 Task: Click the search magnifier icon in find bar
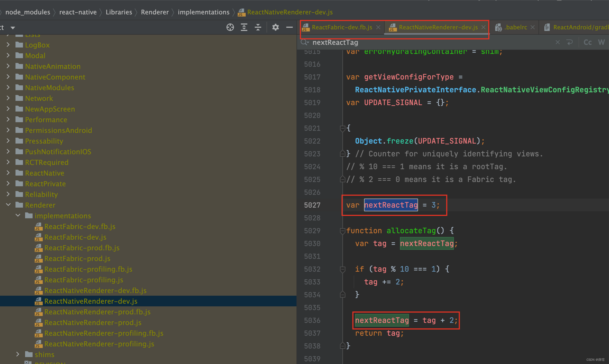pos(305,42)
